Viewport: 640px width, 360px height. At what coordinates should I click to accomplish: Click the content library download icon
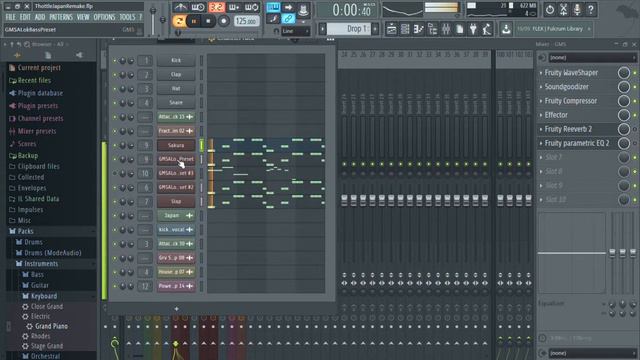[x=506, y=29]
